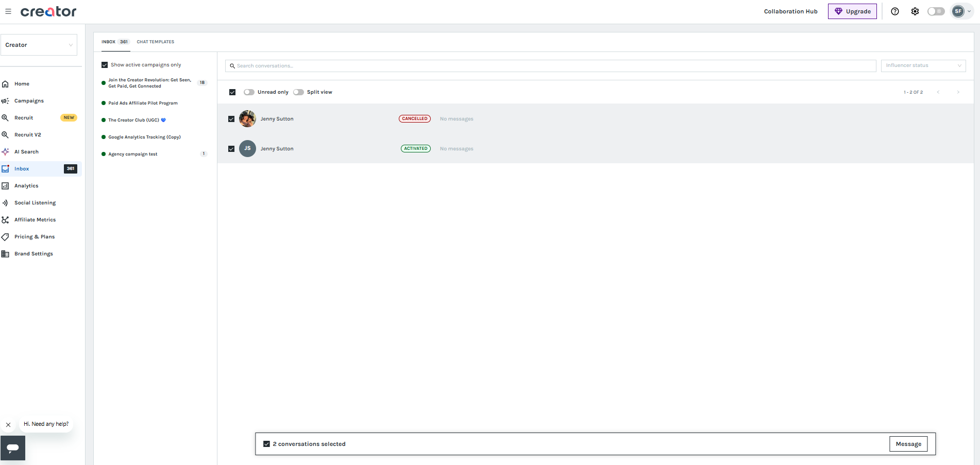Screen dimensions: 980x465
Task: Open the hamburger menu icon
Action: click(8, 11)
